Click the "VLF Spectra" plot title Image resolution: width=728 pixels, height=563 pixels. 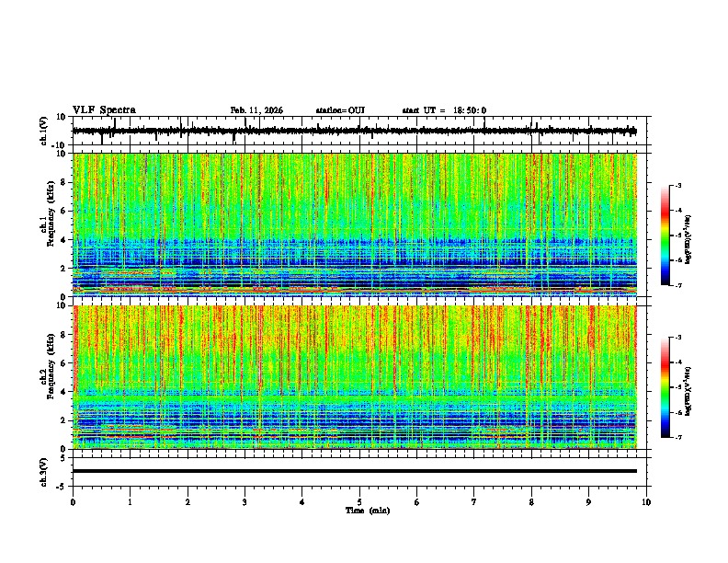tap(104, 110)
